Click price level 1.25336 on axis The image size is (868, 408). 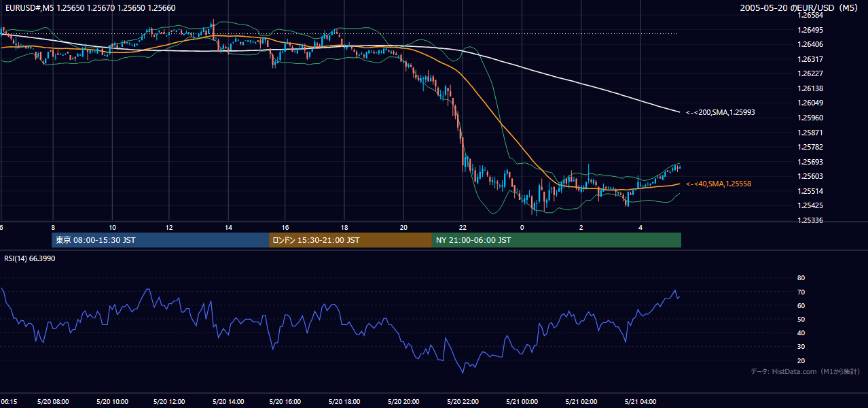(810, 220)
